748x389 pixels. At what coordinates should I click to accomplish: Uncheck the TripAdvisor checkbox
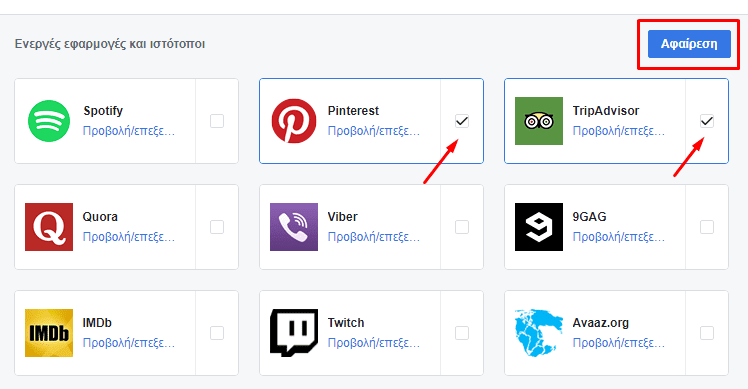[706, 121]
